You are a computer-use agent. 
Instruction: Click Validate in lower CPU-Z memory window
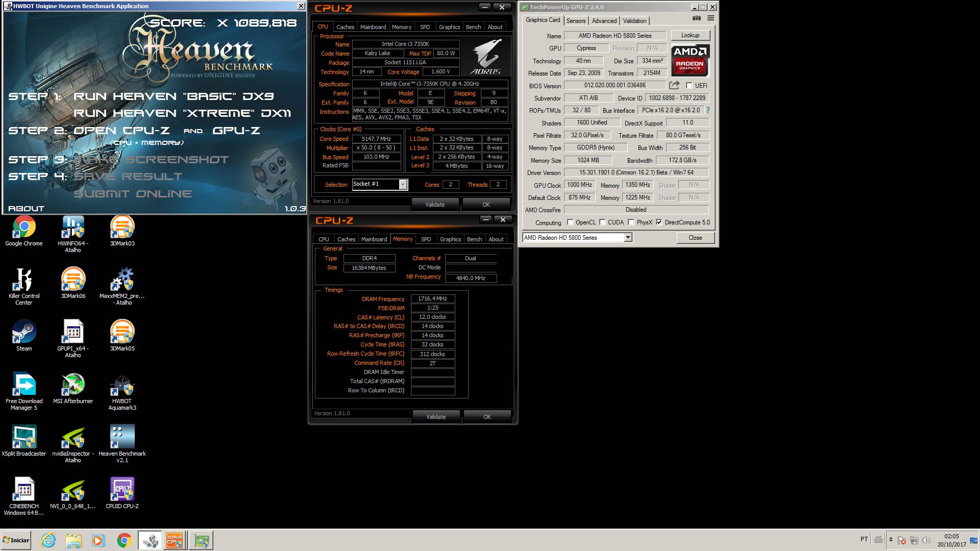tap(436, 417)
